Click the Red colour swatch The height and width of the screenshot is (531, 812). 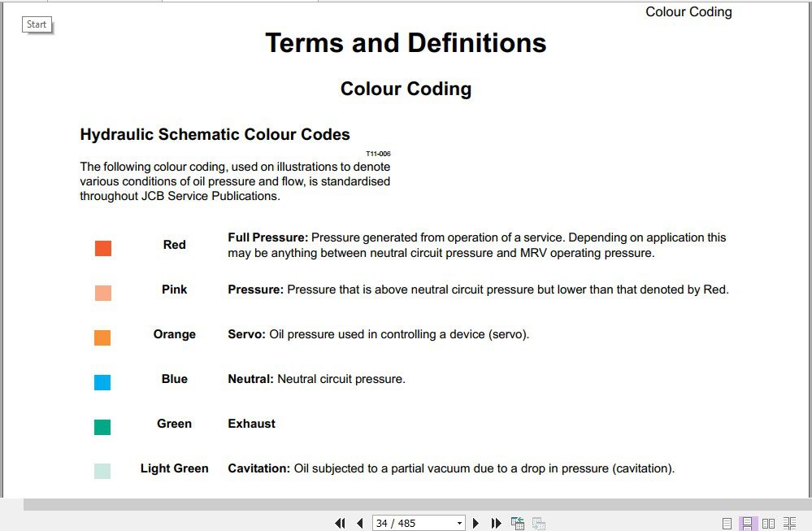point(103,248)
